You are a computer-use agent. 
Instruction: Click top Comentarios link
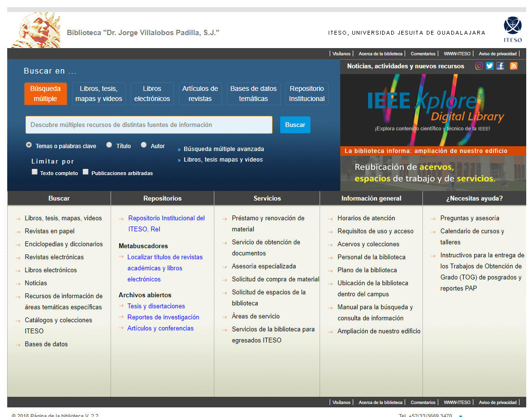click(423, 54)
